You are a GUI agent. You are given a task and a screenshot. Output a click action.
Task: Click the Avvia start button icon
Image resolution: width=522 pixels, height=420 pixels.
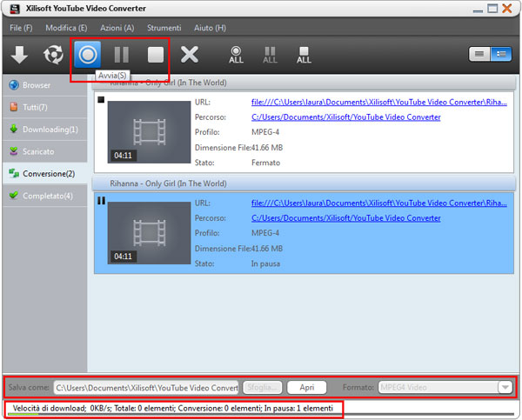coord(88,55)
